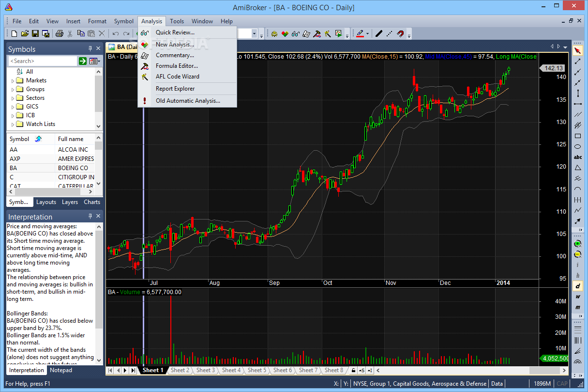Screen dimensions: 588x392
Task: Toggle pin on Interpretation panel
Action: [x=90, y=217]
